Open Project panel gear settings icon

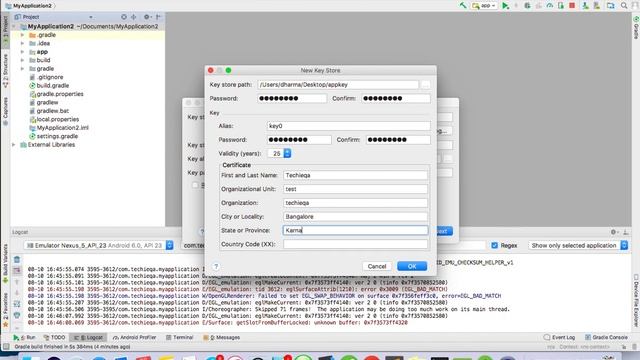coord(147,17)
